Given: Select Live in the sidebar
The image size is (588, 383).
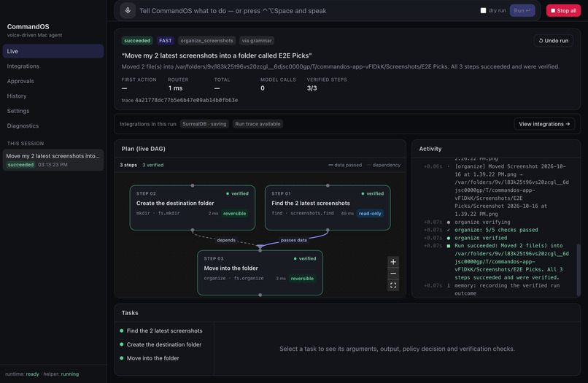Looking at the screenshot, I should coord(53,51).
